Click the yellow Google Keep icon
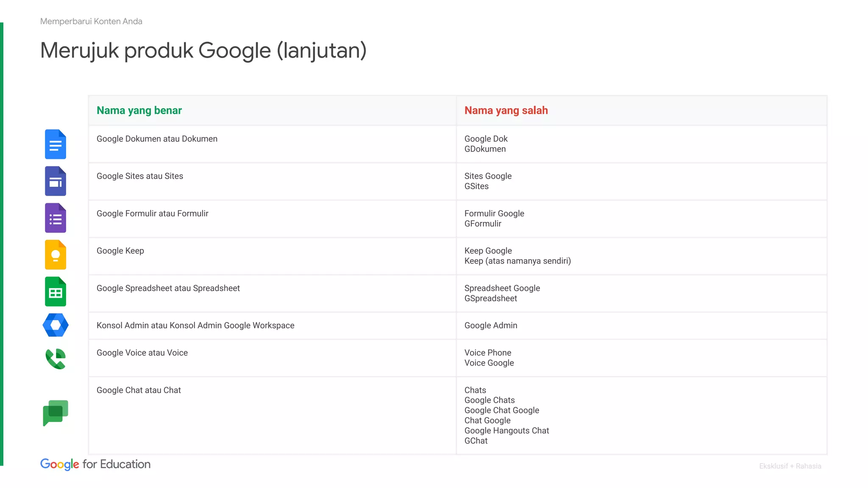This screenshot has width=868, height=488. pos(56,255)
